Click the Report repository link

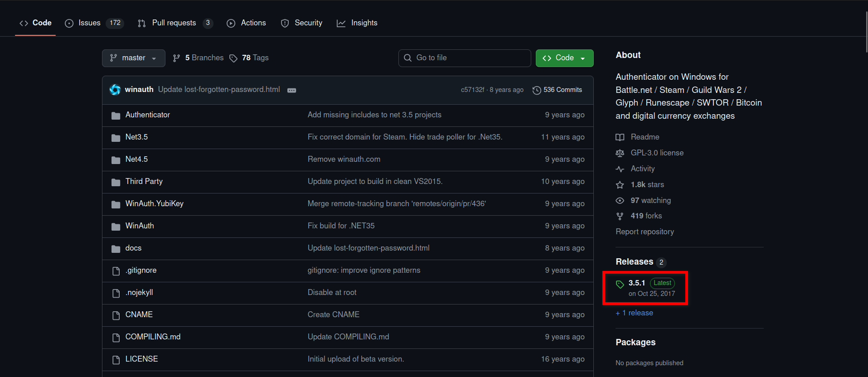pos(644,232)
